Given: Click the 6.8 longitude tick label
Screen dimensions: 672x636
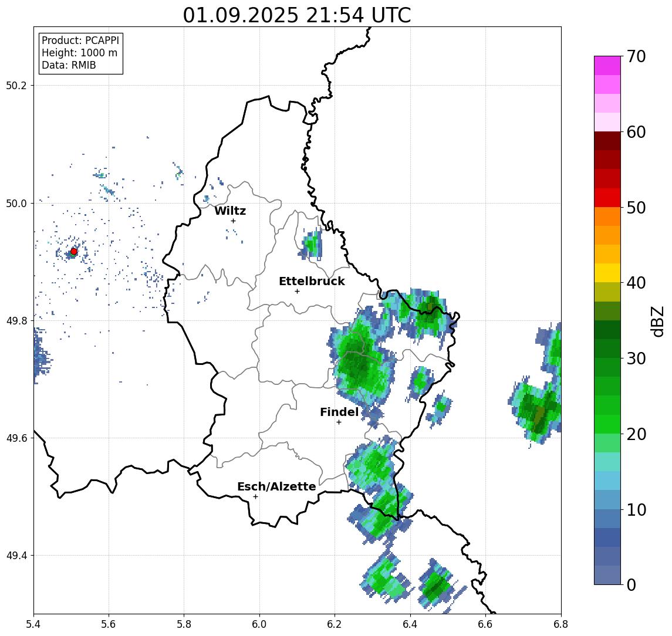Looking at the screenshot, I should pyautogui.click(x=561, y=624).
